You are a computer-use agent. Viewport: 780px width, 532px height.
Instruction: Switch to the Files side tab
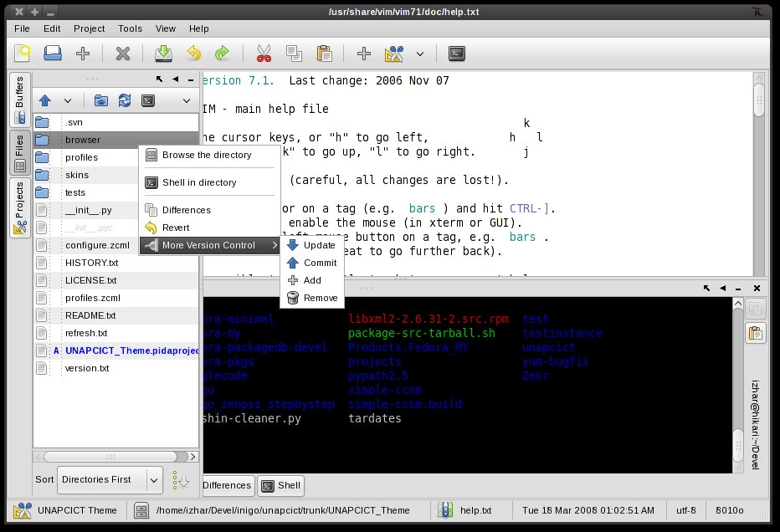pyautogui.click(x=20, y=153)
